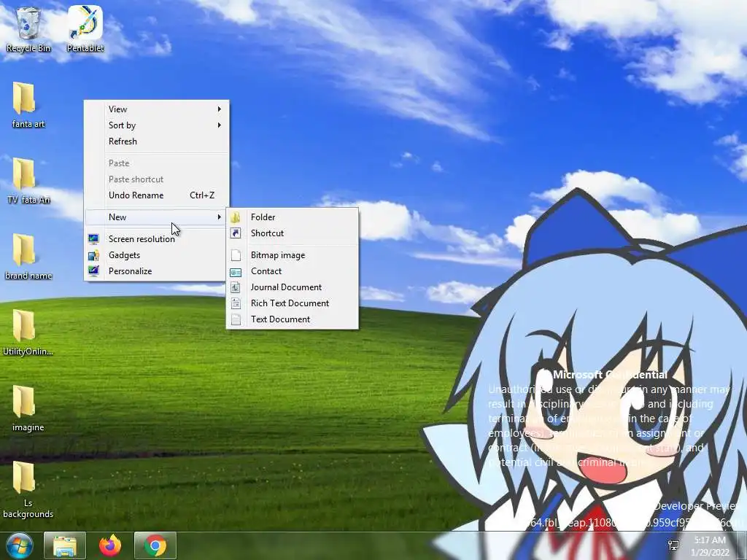Select the 'brand name' folder icon
The image size is (747, 560).
[x=24, y=249]
